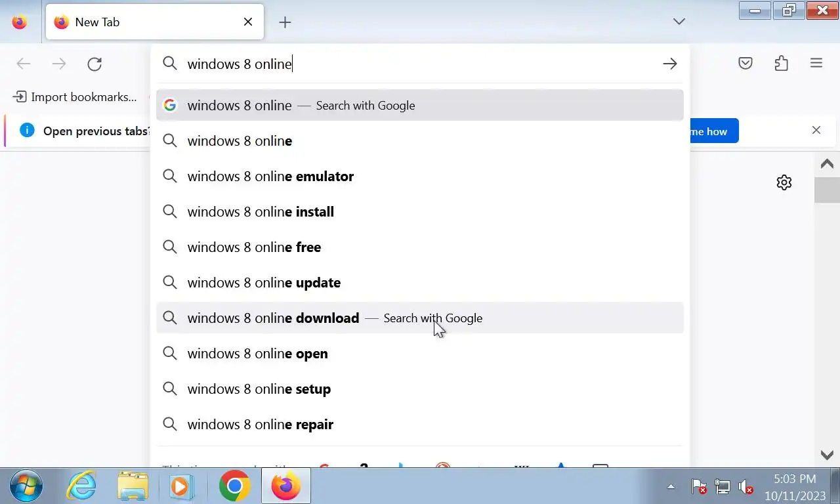
Task: Show hidden system tray icons
Action: [x=671, y=486]
